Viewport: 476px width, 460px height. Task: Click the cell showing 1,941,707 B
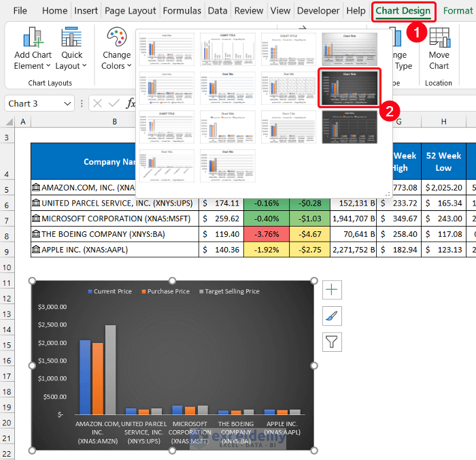click(x=354, y=218)
